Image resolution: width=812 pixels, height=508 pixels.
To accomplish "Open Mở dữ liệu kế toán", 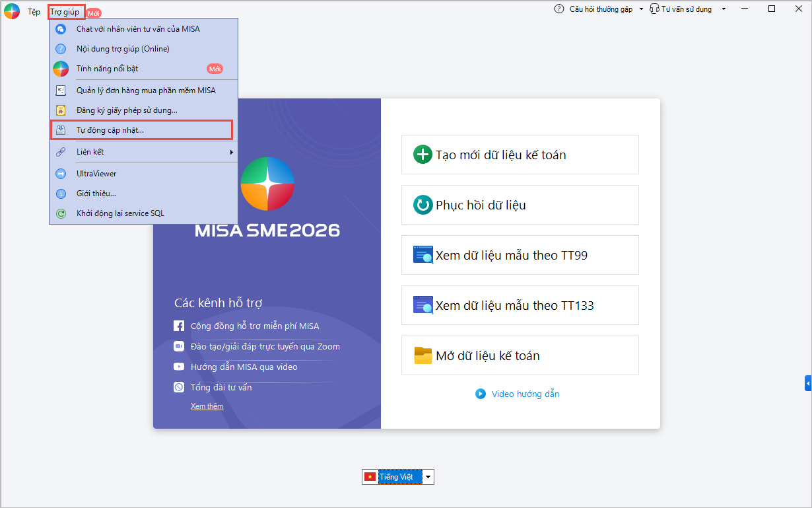I will pyautogui.click(x=520, y=355).
